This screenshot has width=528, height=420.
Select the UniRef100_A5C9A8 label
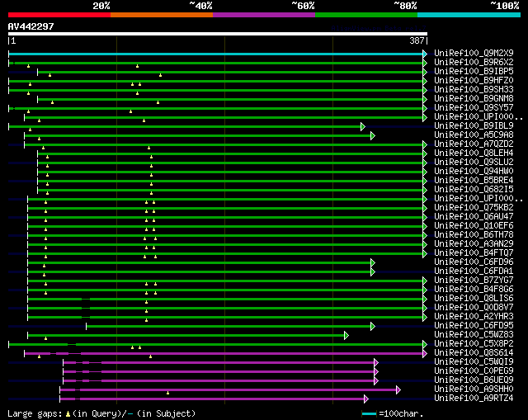coord(474,134)
